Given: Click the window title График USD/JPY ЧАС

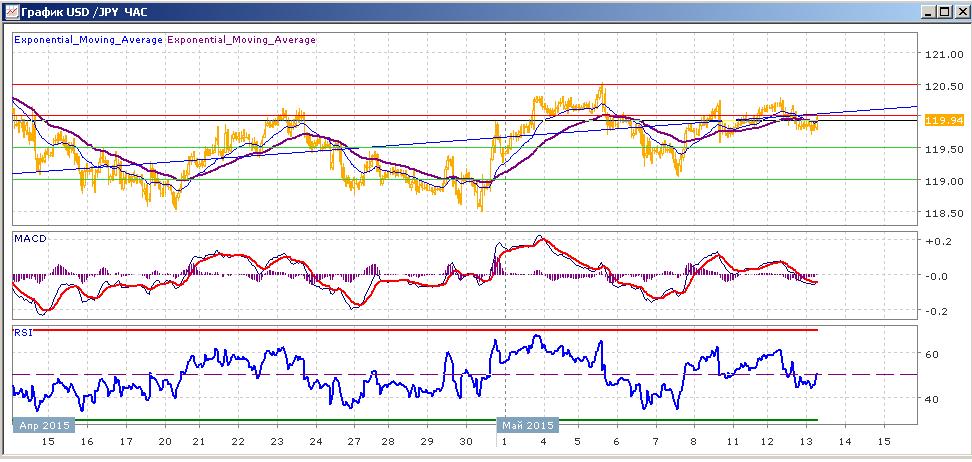Looking at the screenshot, I should click(x=84, y=11).
